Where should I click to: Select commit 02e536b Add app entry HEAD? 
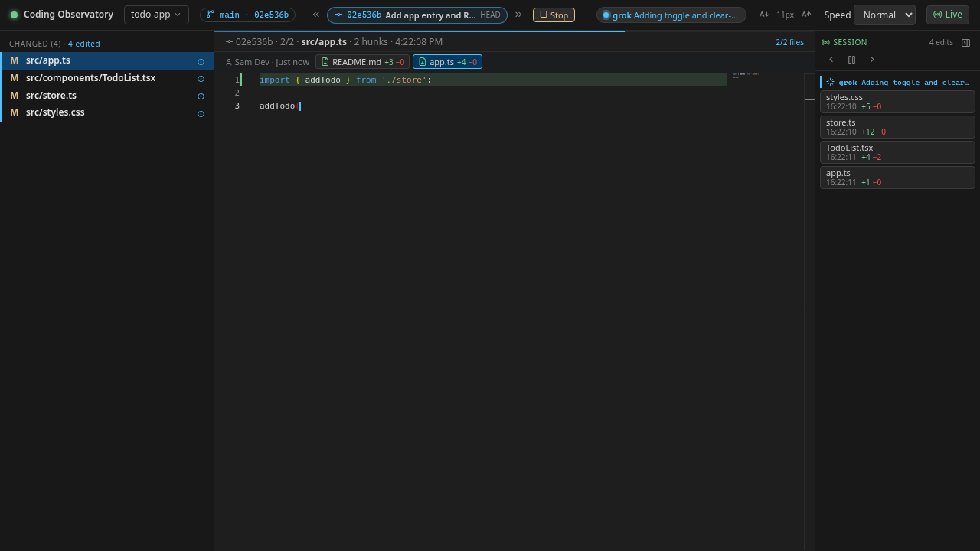click(x=416, y=15)
